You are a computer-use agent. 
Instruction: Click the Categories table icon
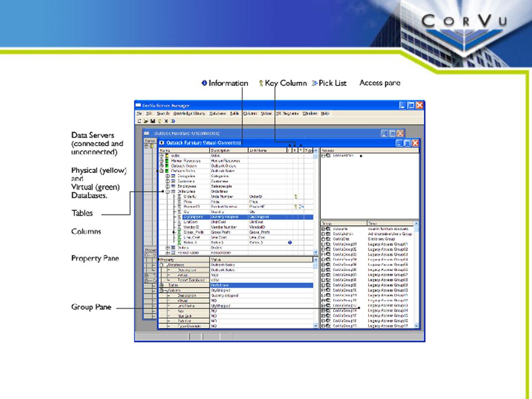173,176
